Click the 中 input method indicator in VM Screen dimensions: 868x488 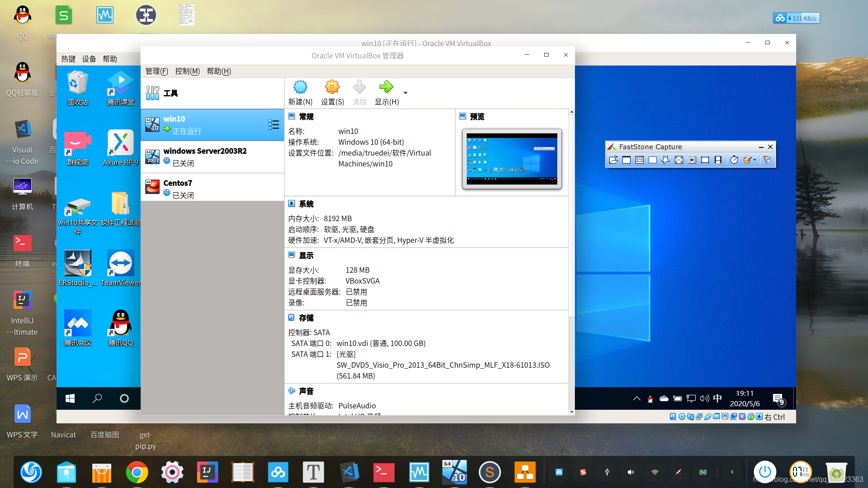[718, 398]
